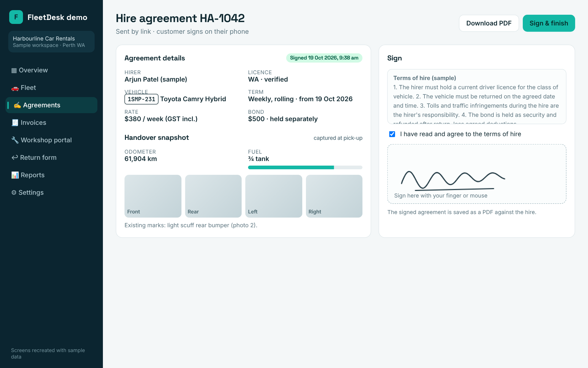Click the rate $380 / week (GST incl.)
This screenshot has height=368, width=588.
pyautogui.click(x=161, y=119)
